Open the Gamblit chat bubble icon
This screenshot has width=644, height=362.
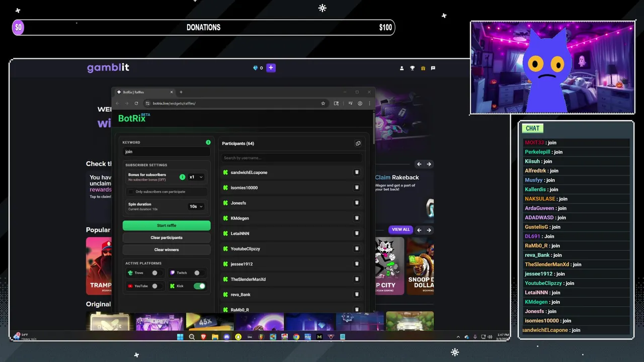point(433,68)
